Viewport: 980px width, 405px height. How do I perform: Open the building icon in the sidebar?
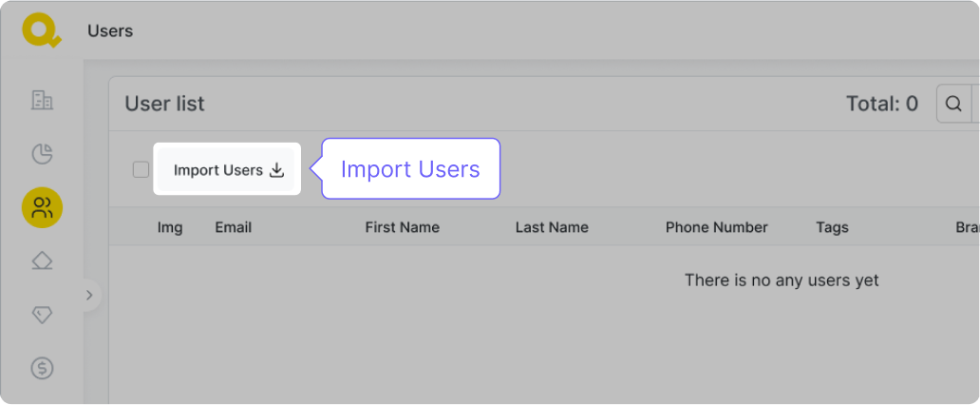point(42,100)
